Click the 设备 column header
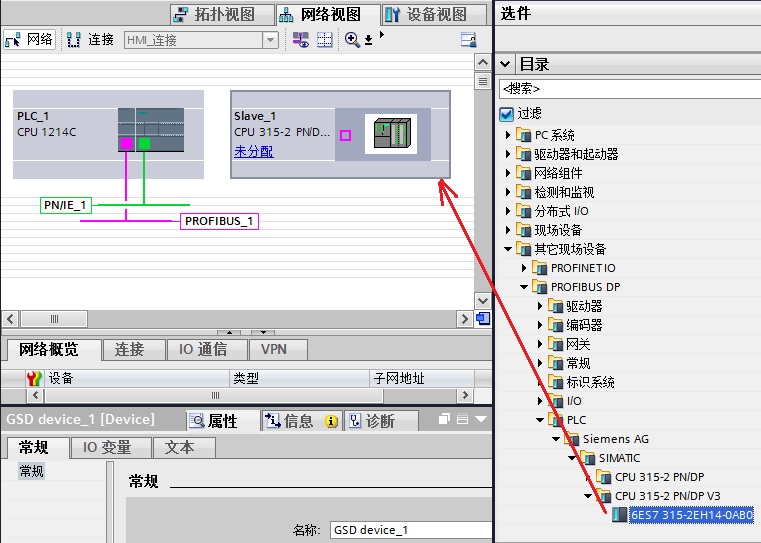 pyautogui.click(x=136, y=378)
